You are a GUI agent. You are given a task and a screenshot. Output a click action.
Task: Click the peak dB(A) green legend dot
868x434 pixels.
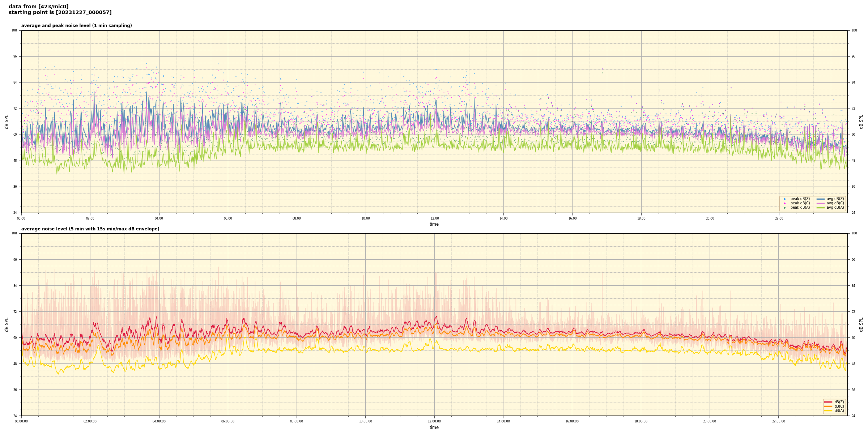[784, 208]
